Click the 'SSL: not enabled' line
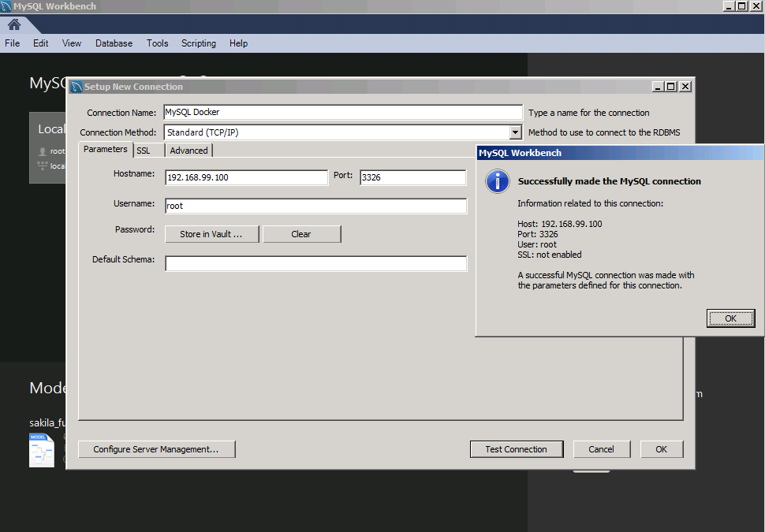765x532 pixels. 550,255
